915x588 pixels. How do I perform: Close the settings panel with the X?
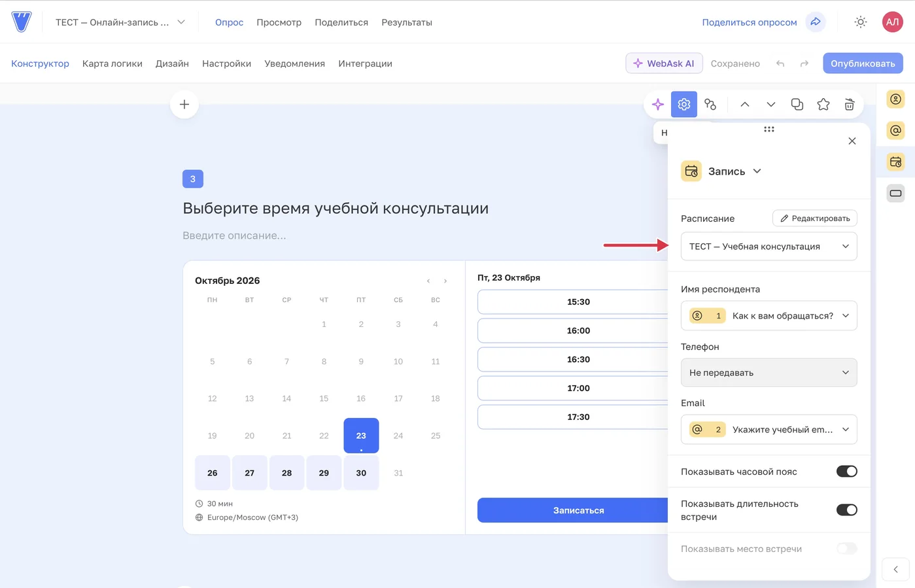point(852,141)
